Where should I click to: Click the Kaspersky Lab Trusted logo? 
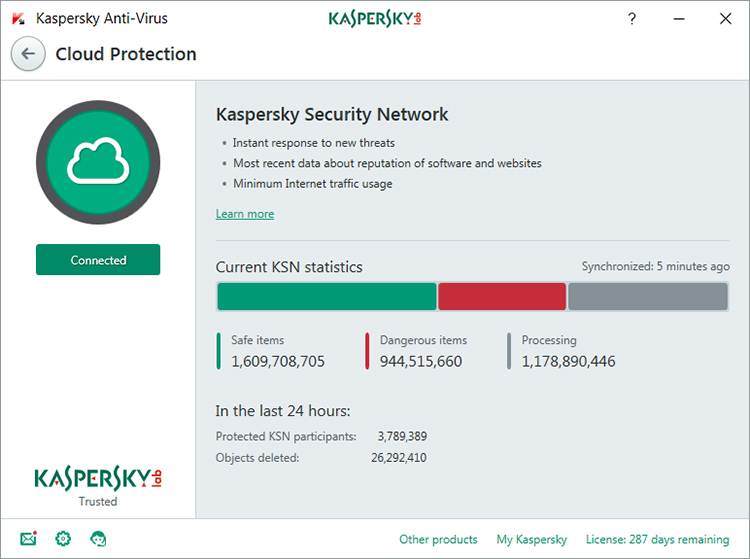[98, 484]
